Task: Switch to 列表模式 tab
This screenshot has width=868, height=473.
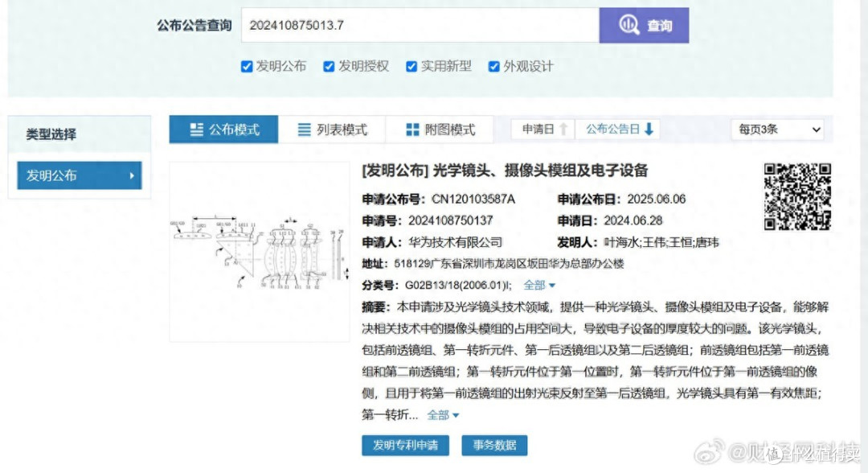Action: 332,130
